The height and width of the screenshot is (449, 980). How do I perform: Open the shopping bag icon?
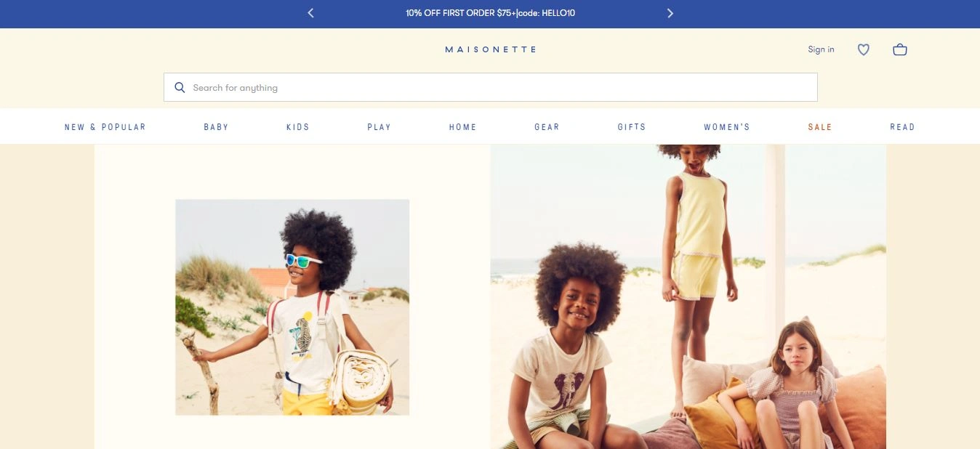click(900, 50)
